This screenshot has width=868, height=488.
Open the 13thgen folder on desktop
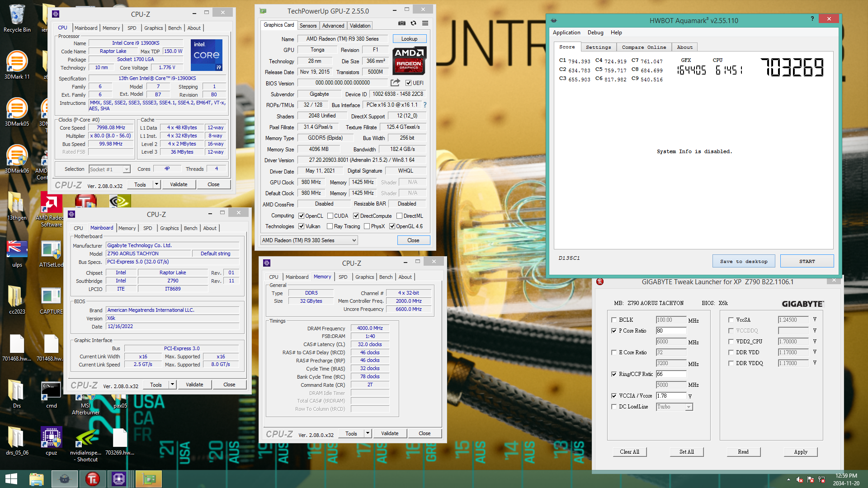(x=17, y=206)
